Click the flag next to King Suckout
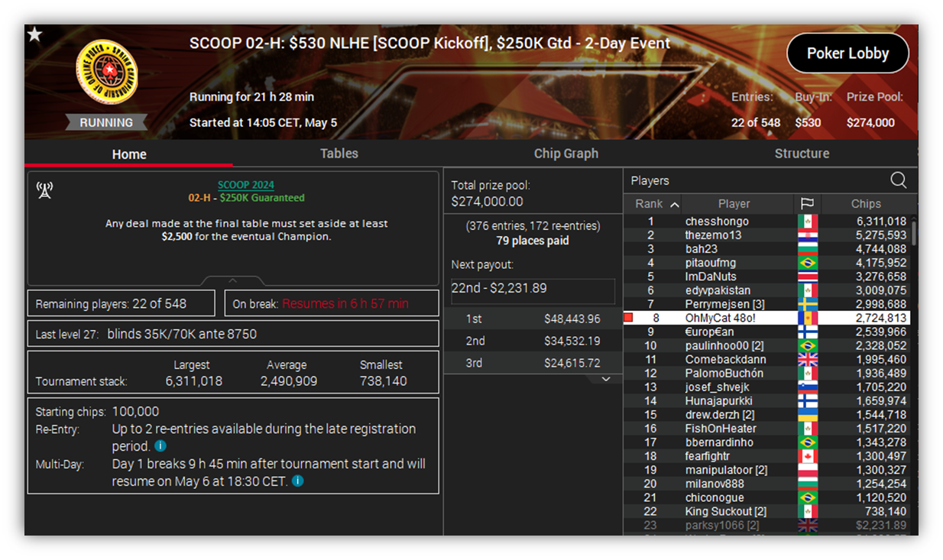 [x=807, y=511]
